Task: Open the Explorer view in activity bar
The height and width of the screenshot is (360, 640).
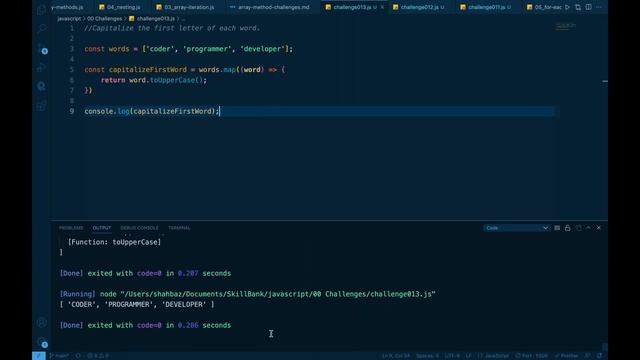Action: 41,10
